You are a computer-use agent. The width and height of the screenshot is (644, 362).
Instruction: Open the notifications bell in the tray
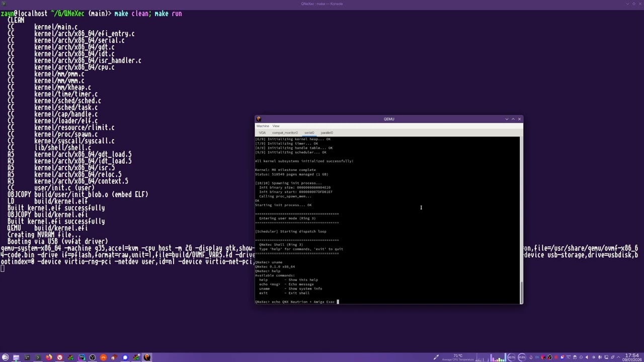(531, 357)
